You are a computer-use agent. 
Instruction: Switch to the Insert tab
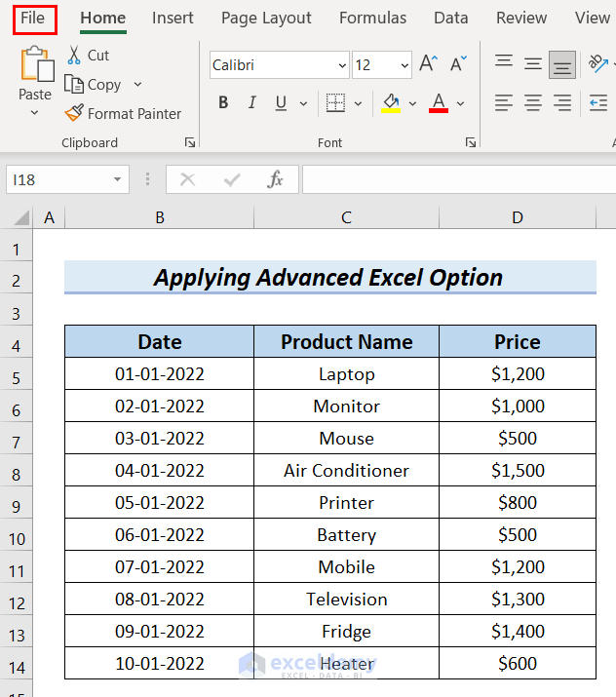pyautogui.click(x=173, y=19)
